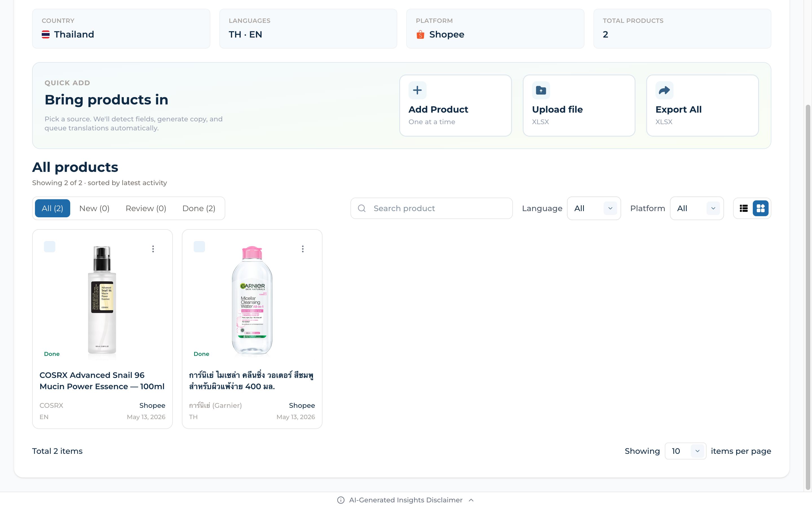Click the EN language tag on COSRX card
Screen dimensions: 812x508
pos(44,417)
